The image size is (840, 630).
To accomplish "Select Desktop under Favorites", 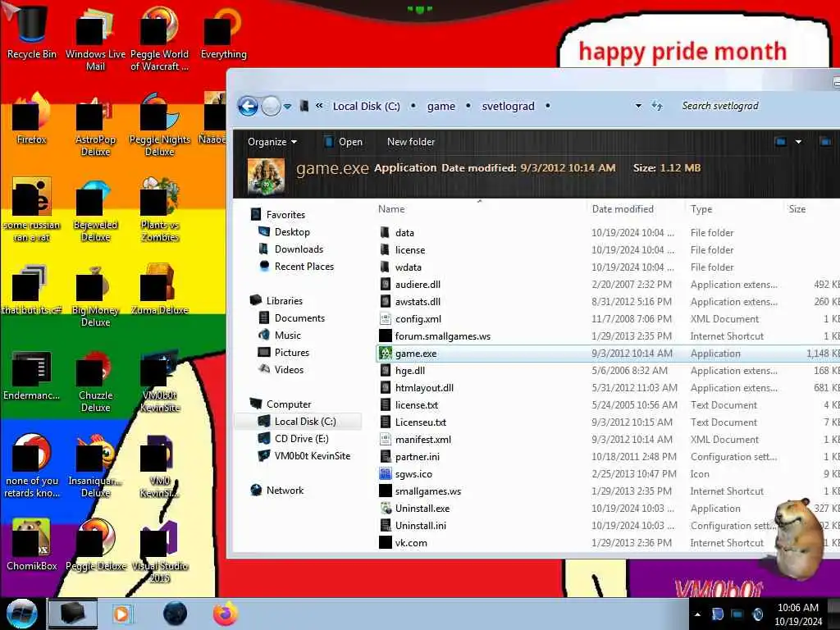I will click(292, 232).
